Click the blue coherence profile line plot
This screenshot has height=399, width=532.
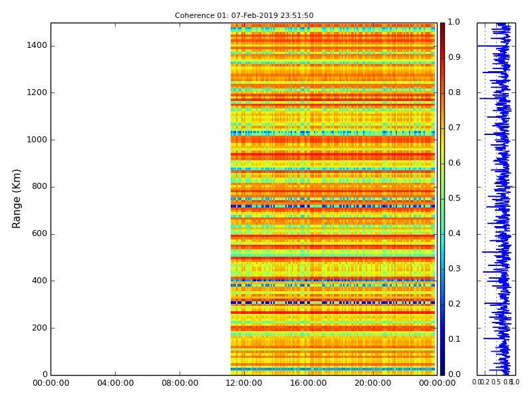point(496,199)
